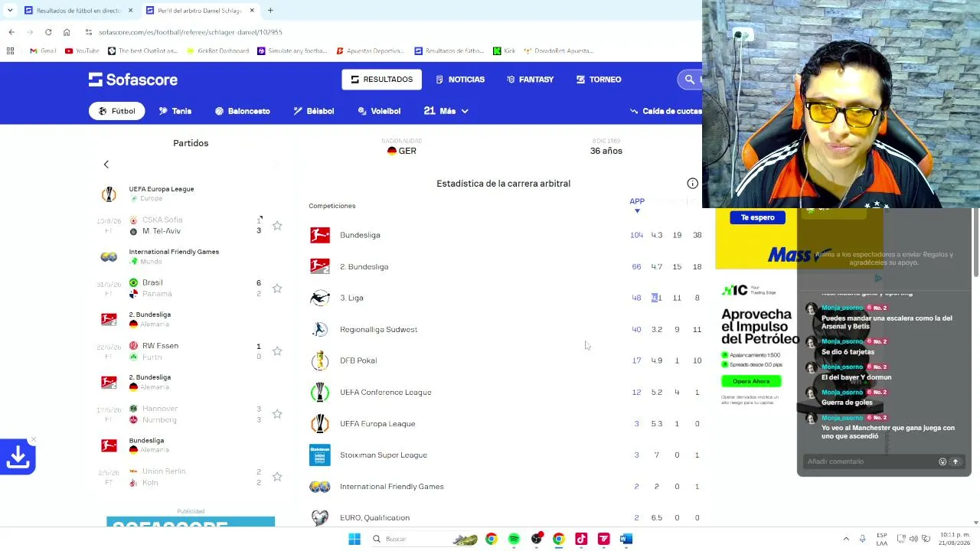Switch to the Baloncesto sport

[x=242, y=111]
